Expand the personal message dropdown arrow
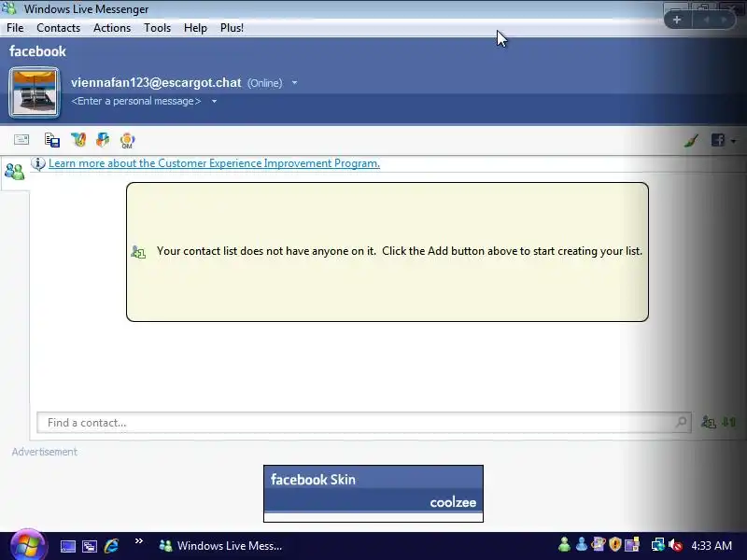Screen dimensions: 747x560 coord(215,102)
